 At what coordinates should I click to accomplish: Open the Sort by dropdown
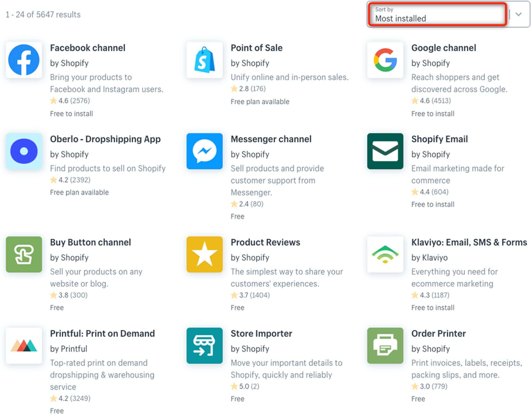click(437, 15)
